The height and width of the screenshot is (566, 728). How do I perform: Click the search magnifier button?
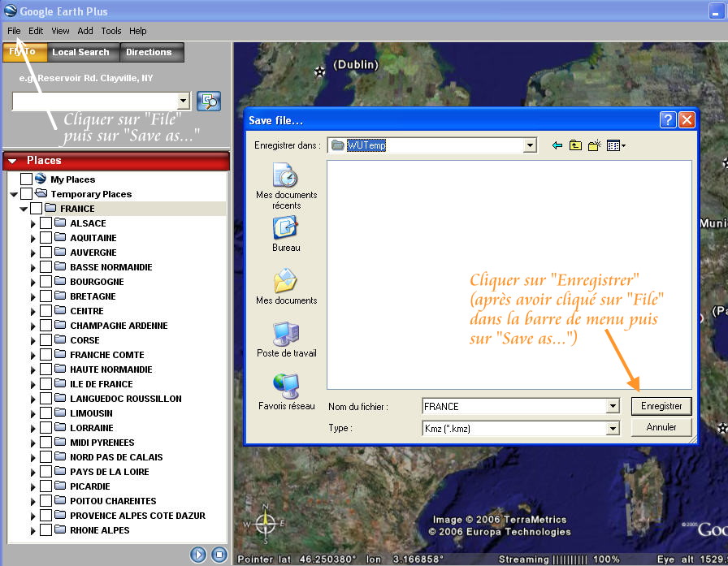(209, 102)
